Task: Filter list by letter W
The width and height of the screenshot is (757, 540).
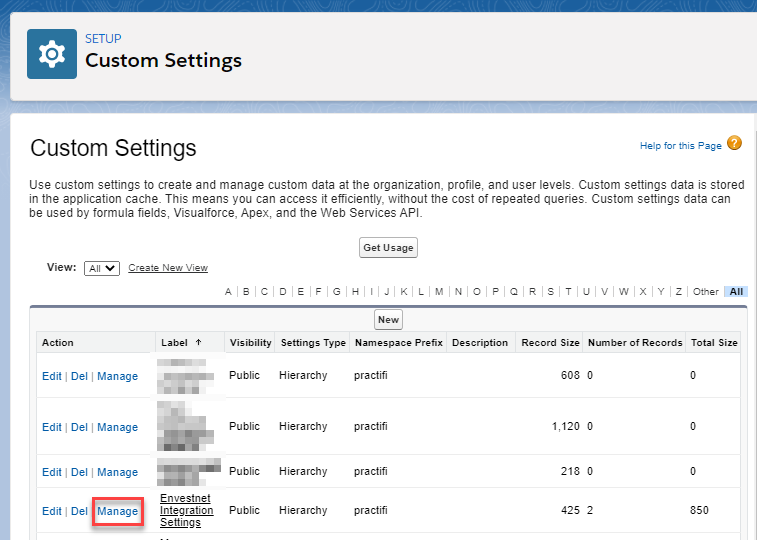Action: [x=624, y=291]
